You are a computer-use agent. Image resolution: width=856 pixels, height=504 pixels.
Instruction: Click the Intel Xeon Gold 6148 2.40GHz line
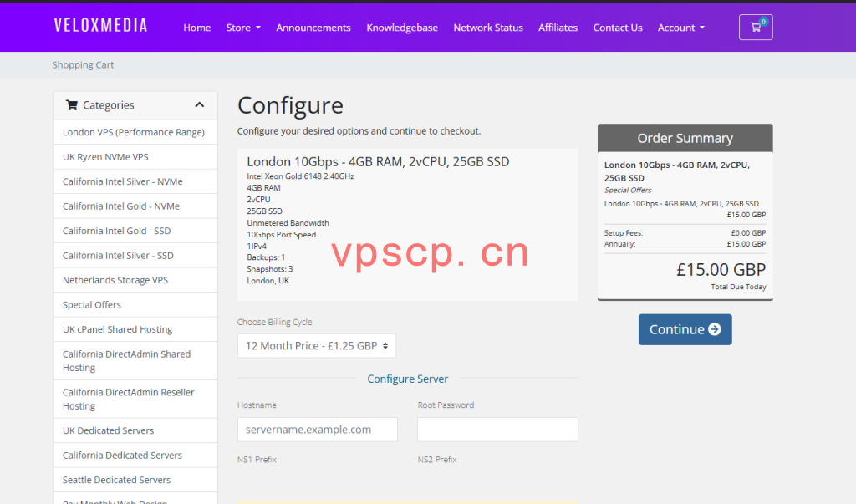click(300, 176)
